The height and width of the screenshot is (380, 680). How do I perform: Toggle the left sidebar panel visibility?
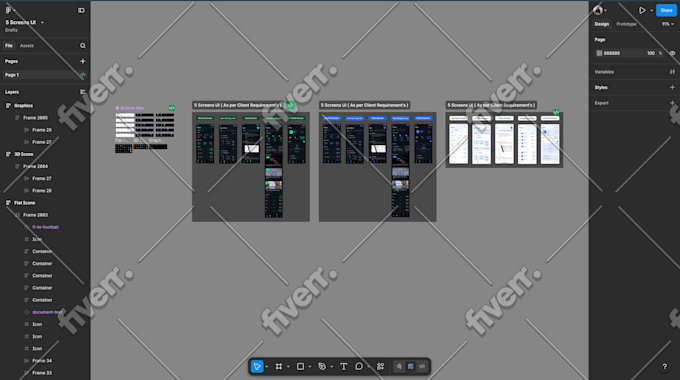click(x=81, y=10)
